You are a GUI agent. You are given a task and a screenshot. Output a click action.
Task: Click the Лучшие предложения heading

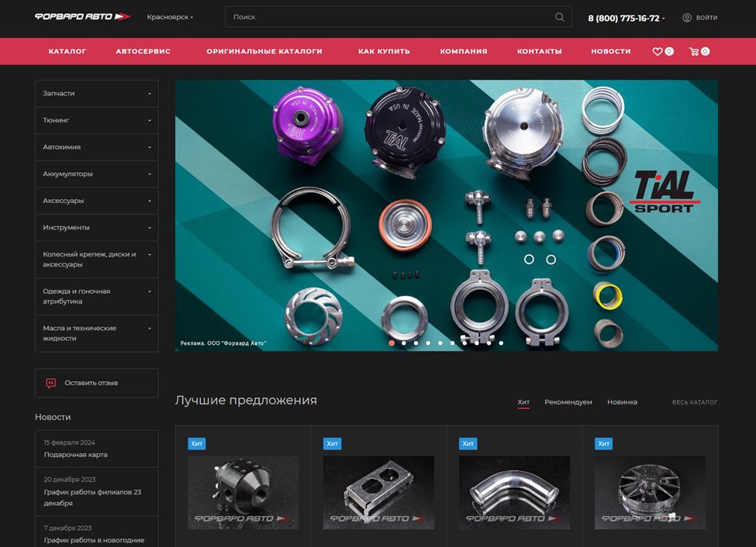[246, 401]
